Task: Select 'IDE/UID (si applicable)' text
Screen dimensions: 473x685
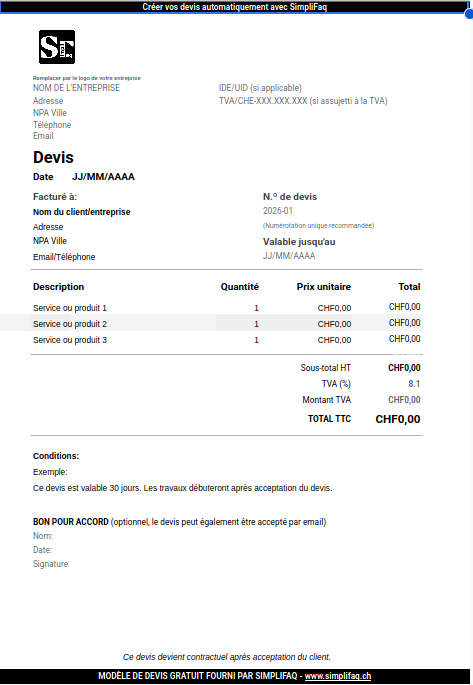Action: point(260,88)
